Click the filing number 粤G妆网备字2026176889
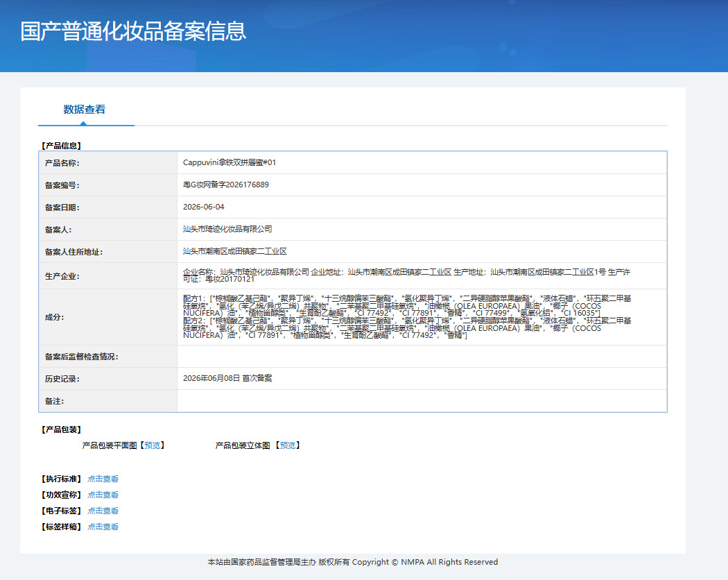The width and height of the screenshot is (728, 580). point(226,185)
